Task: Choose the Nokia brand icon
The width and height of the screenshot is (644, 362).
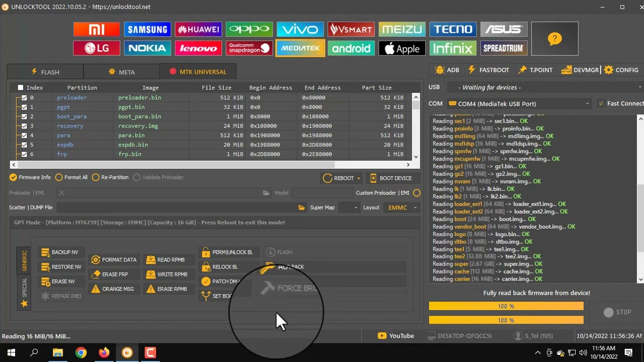Action: [147, 48]
